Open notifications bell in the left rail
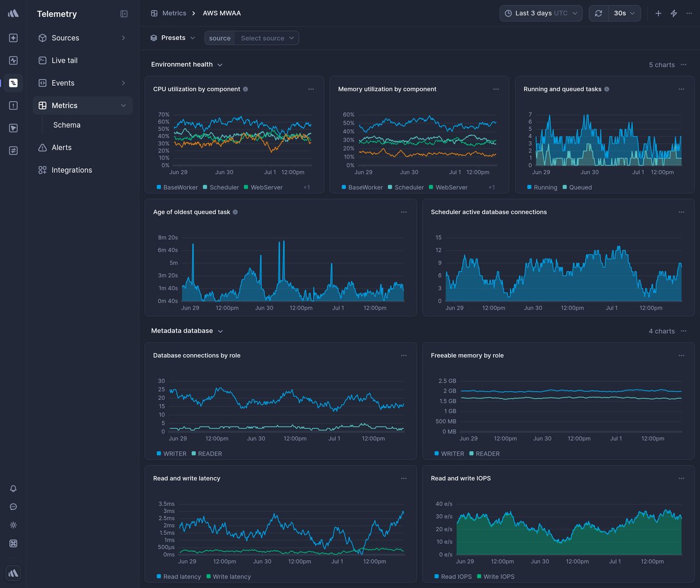 13,488
